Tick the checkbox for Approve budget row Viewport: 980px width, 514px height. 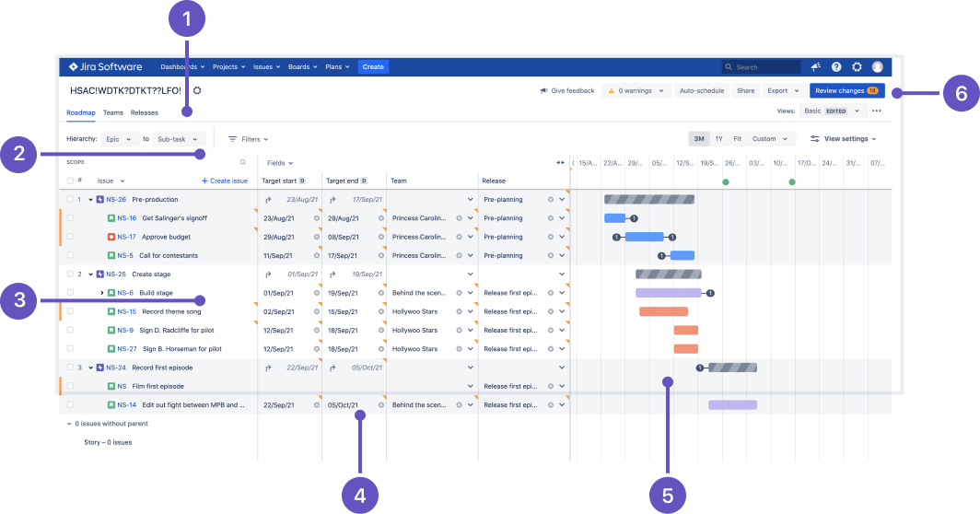pos(70,237)
